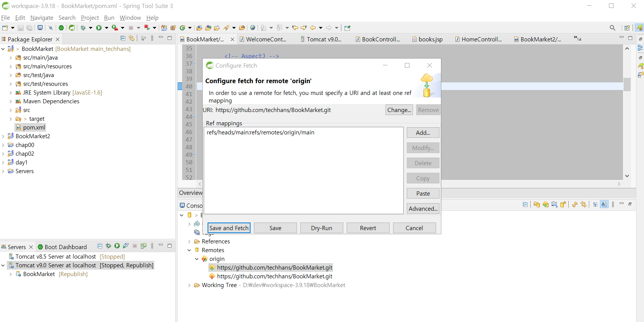The image size is (644, 322).
Task: Close the BookMarket/pom.xml editor tab
Action: click(x=232, y=39)
